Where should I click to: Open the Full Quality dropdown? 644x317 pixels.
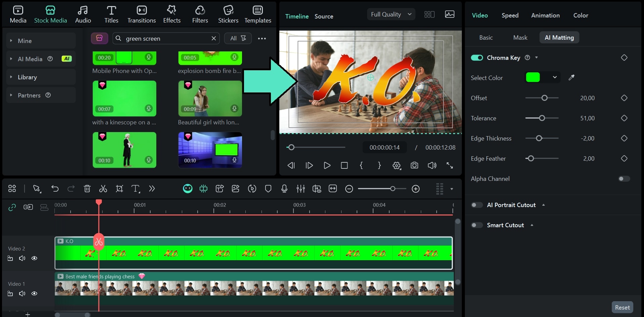(x=390, y=14)
